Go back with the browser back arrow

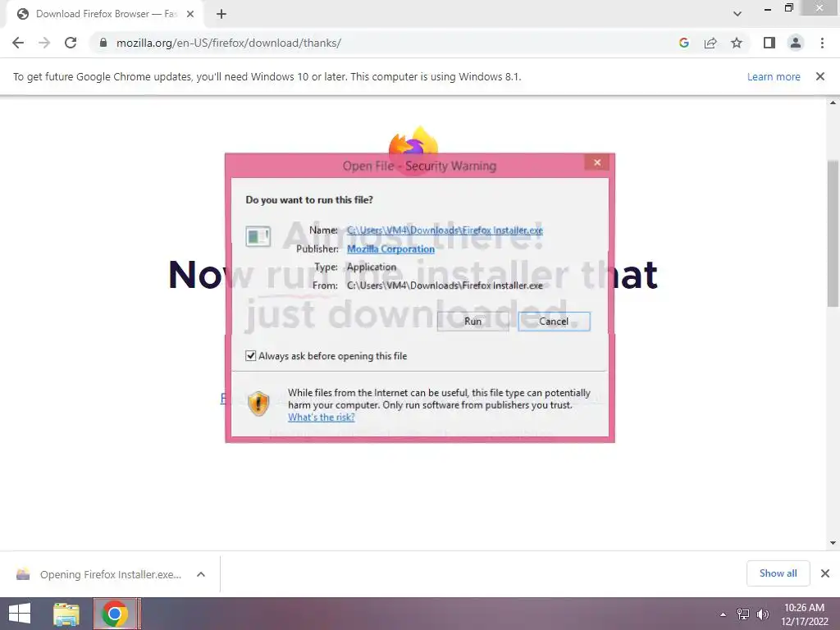(18, 43)
